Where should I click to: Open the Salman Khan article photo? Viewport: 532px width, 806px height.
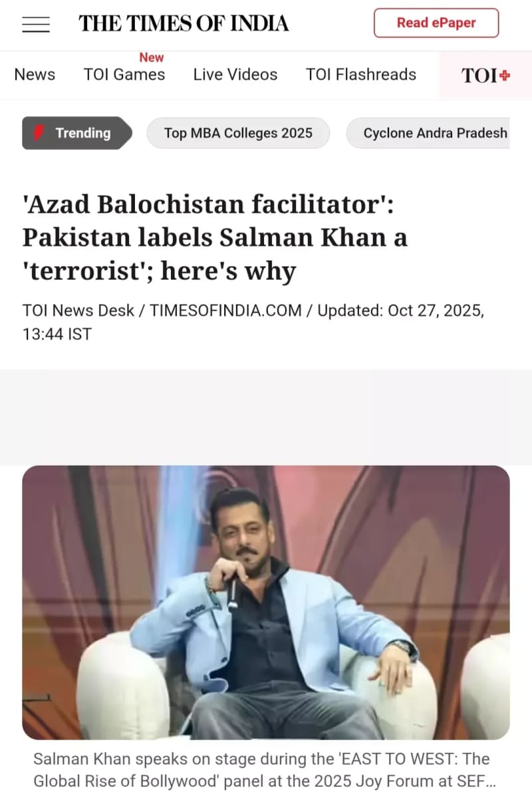tap(266, 603)
